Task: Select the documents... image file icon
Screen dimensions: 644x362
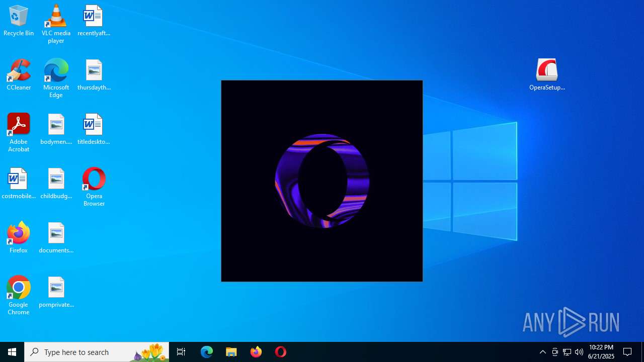Action: tap(56, 238)
